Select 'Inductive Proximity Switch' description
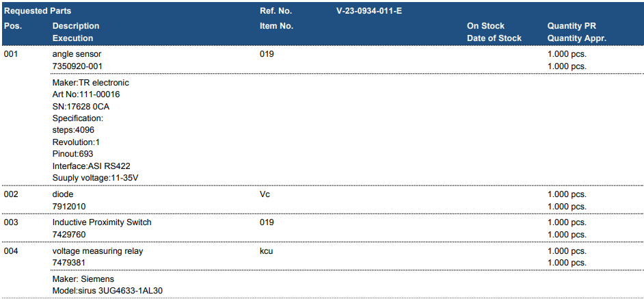The image size is (644, 299). 102,222
